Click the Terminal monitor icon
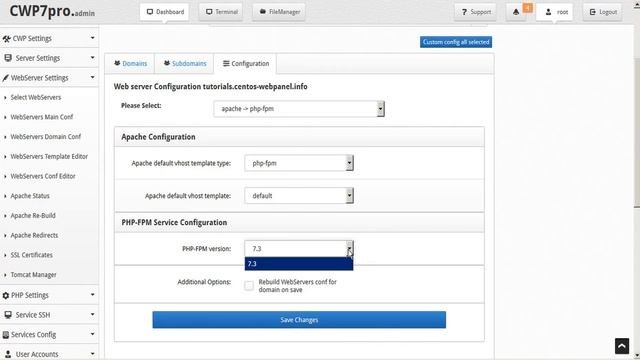Viewport: 640px width, 360px height. pos(209,12)
